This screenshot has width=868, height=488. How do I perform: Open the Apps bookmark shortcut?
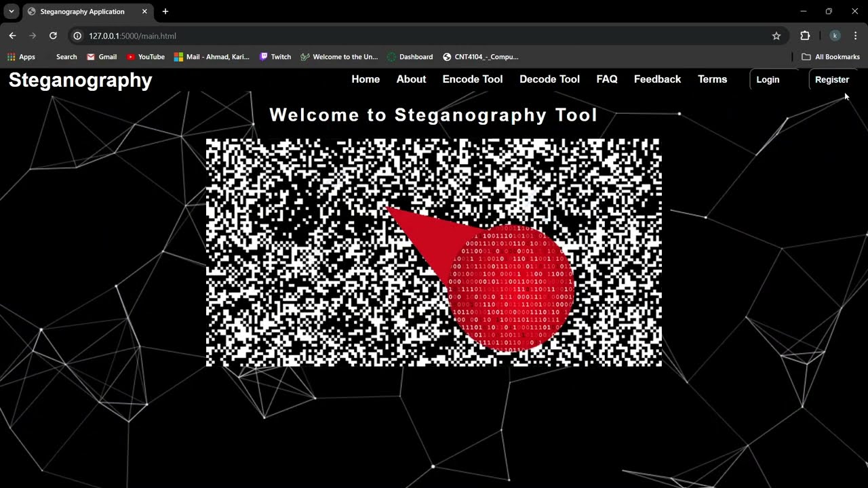tap(21, 57)
